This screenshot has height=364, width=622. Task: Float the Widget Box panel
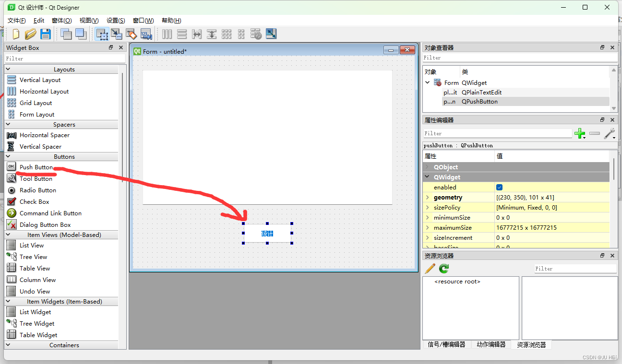tap(111, 47)
